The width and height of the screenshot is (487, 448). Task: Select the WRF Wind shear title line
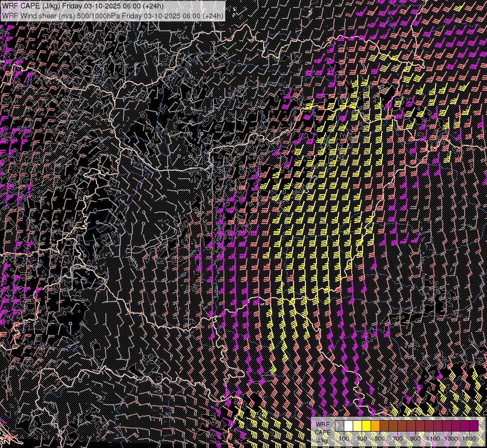(112, 15)
